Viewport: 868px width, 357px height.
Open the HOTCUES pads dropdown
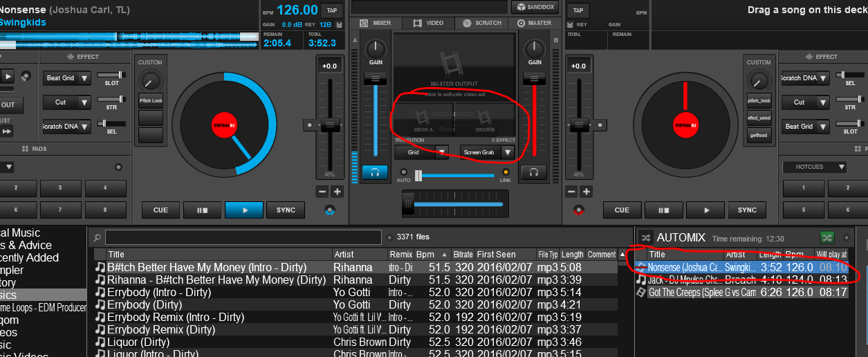pyautogui.click(x=815, y=167)
